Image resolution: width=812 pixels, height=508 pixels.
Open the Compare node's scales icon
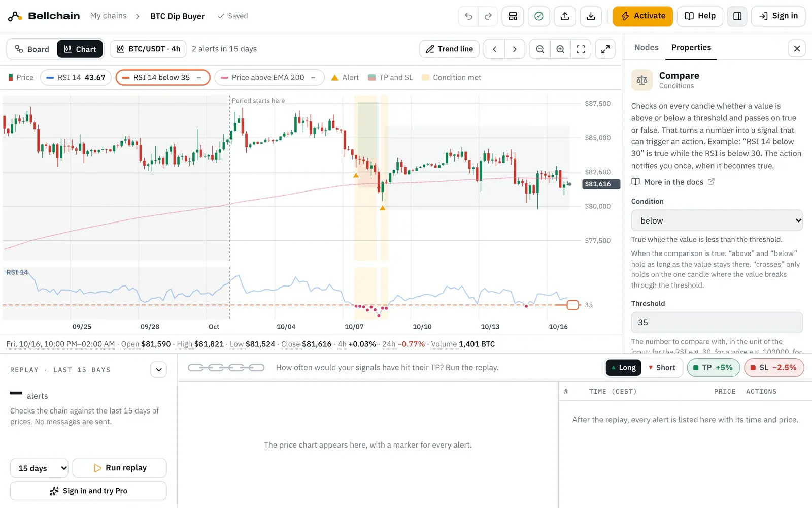point(642,80)
